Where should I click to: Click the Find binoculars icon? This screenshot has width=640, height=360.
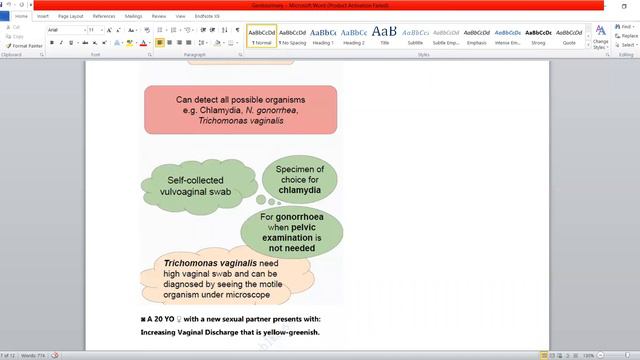click(618, 27)
